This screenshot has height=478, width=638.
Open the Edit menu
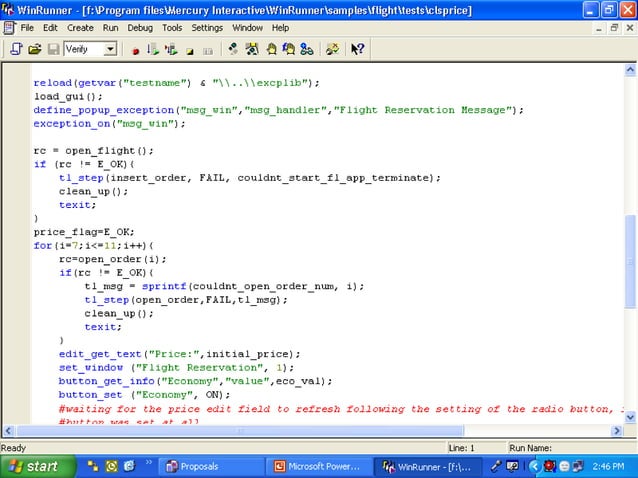(x=50, y=28)
